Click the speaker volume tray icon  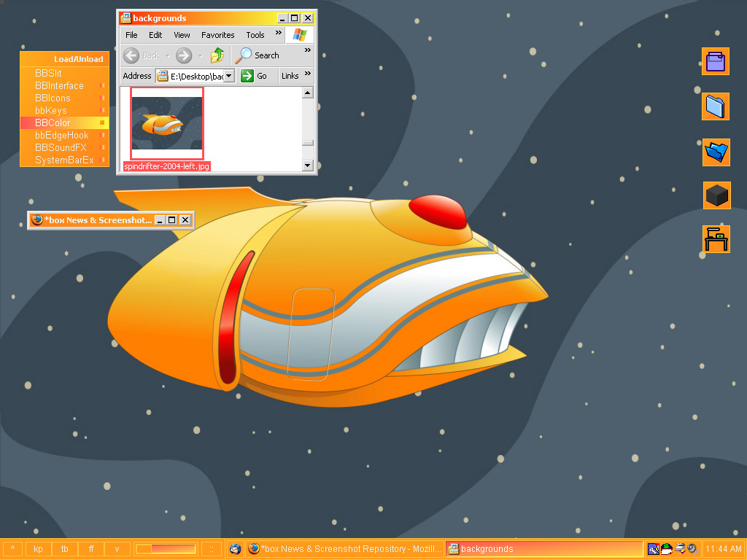click(692, 549)
